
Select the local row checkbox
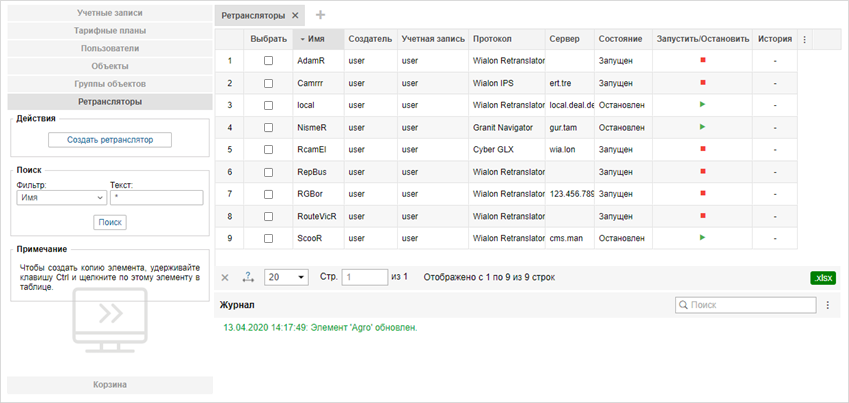coord(268,106)
